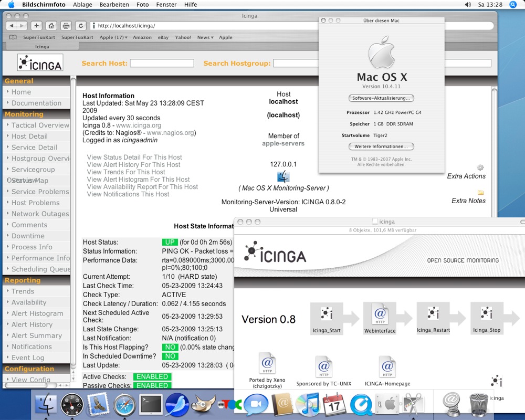Open the bookmarks library book icon
The width and height of the screenshot is (525, 420).
click(x=13, y=37)
